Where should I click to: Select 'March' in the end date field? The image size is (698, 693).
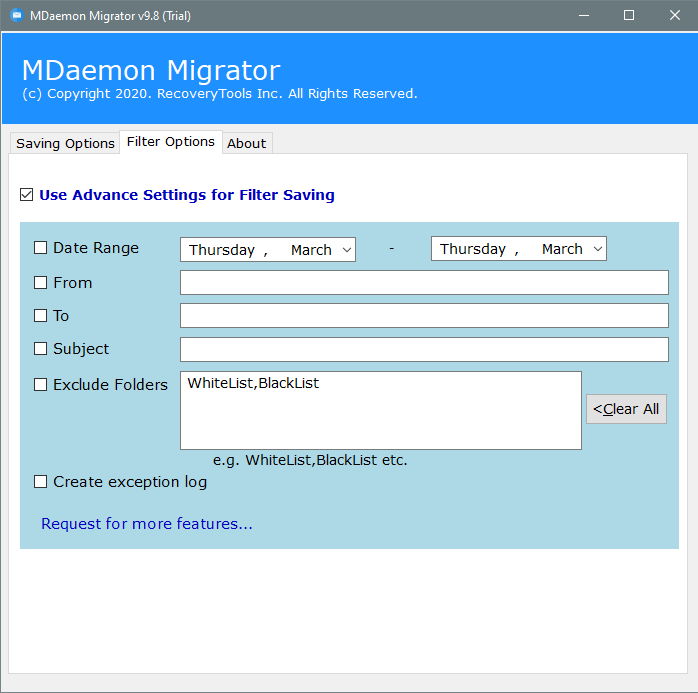(x=562, y=249)
